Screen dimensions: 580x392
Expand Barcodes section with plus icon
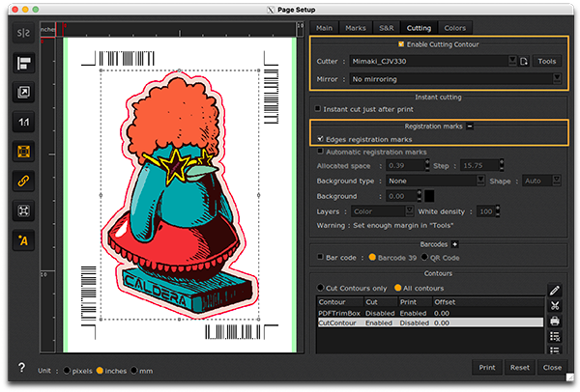coord(454,244)
